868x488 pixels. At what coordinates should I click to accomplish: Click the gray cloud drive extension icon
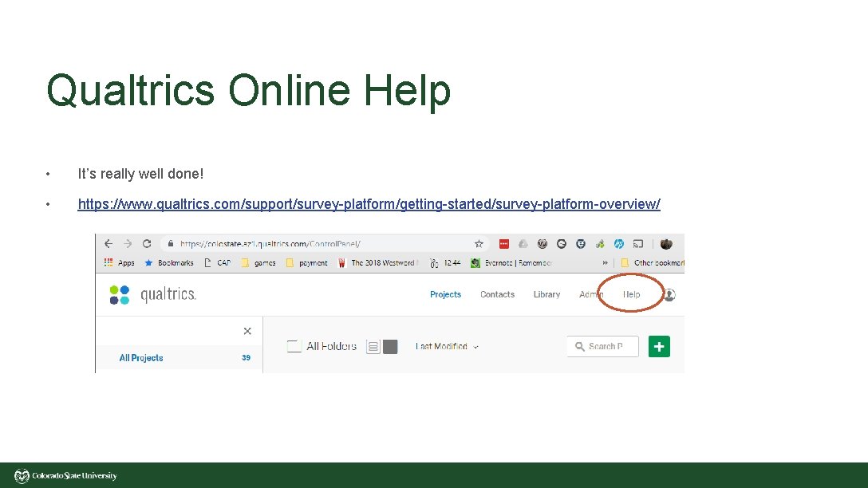click(523, 243)
